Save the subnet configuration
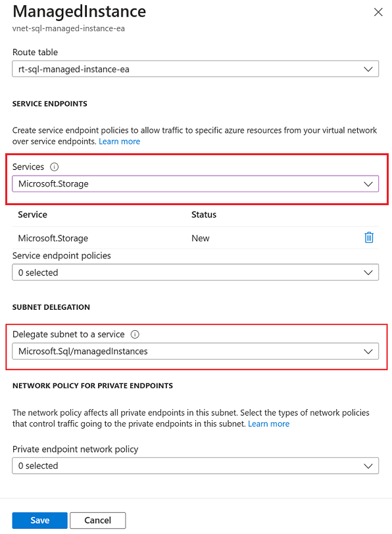The height and width of the screenshot is (534, 392). 39,520
